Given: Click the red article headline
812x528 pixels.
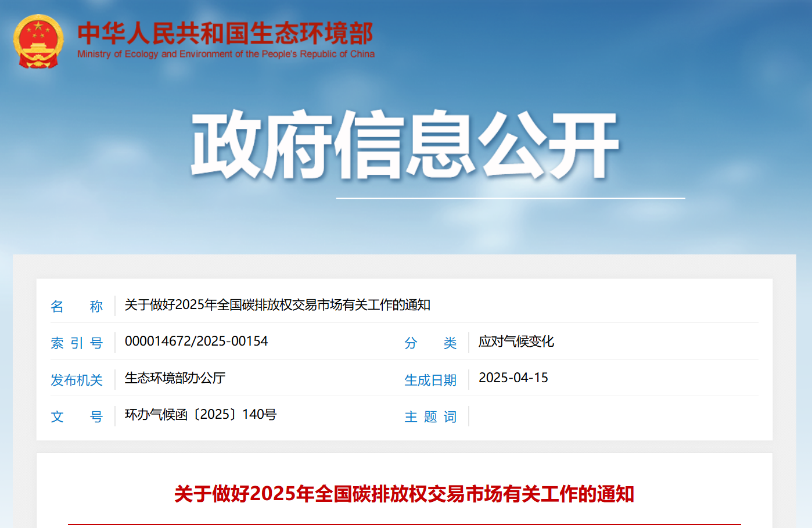Looking at the screenshot, I should 404,494.
